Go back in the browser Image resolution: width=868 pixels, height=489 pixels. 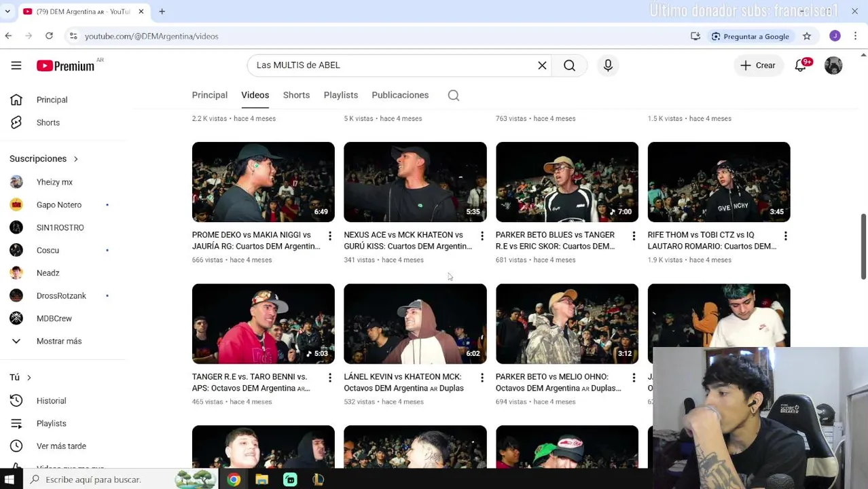[x=8, y=36]
